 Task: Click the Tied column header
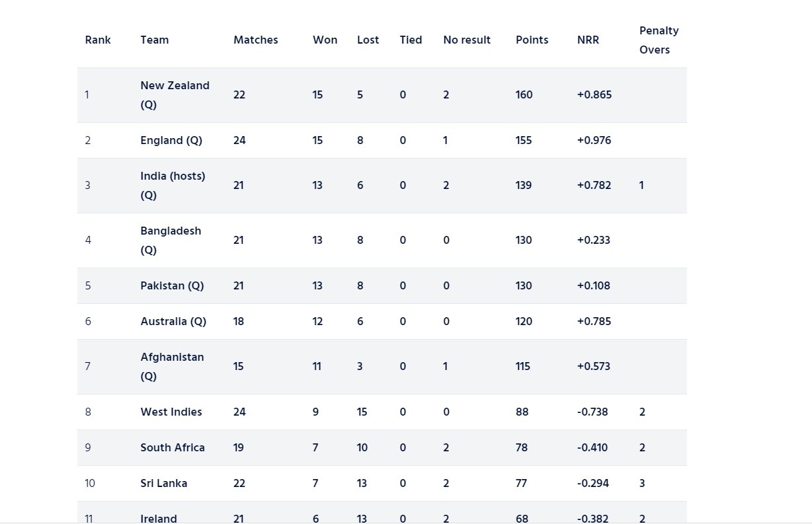pyautogui.click(x=411, y=40)
